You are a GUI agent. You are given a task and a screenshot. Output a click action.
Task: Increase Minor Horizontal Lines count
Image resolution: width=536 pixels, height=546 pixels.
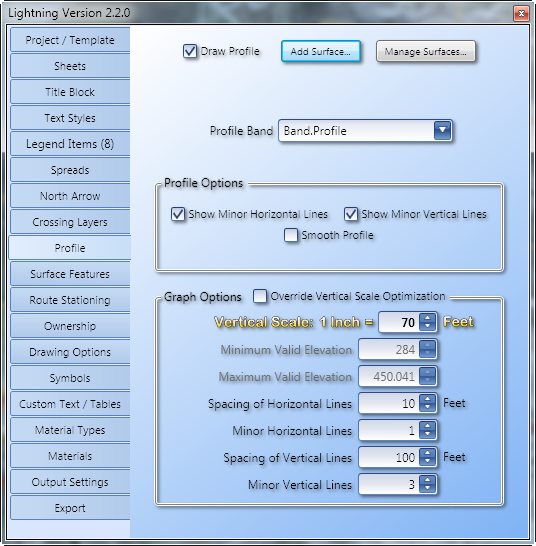click(427, 426)
